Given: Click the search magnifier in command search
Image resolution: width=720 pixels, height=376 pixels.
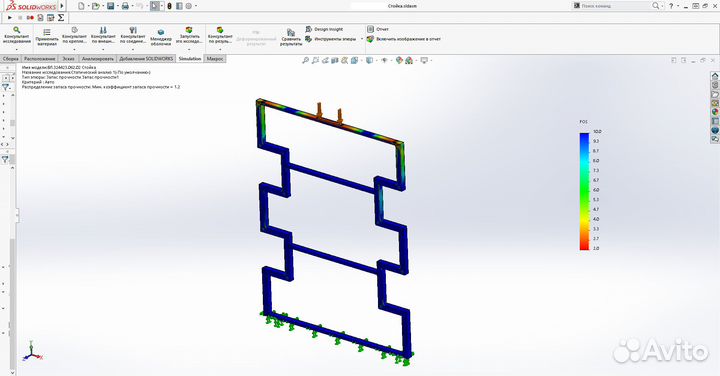Looking at the screenshot, I should pos(656,6).
